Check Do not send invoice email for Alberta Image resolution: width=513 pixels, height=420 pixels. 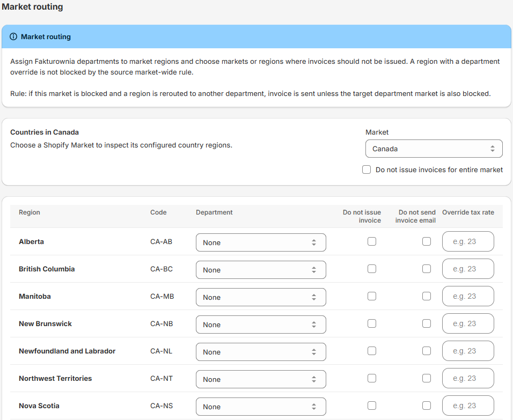point(426,241)
